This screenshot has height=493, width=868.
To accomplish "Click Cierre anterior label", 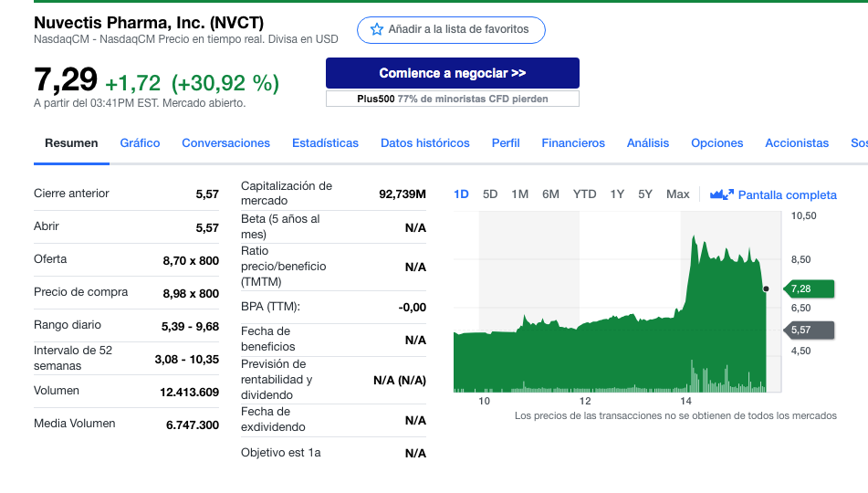I will [71, 194].
